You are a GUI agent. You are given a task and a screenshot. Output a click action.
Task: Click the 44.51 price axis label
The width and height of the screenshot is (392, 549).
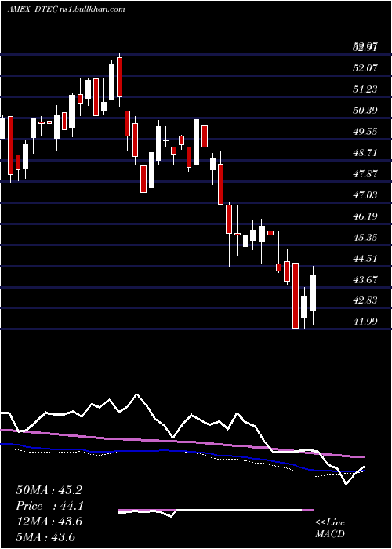[x=365, y=258]
